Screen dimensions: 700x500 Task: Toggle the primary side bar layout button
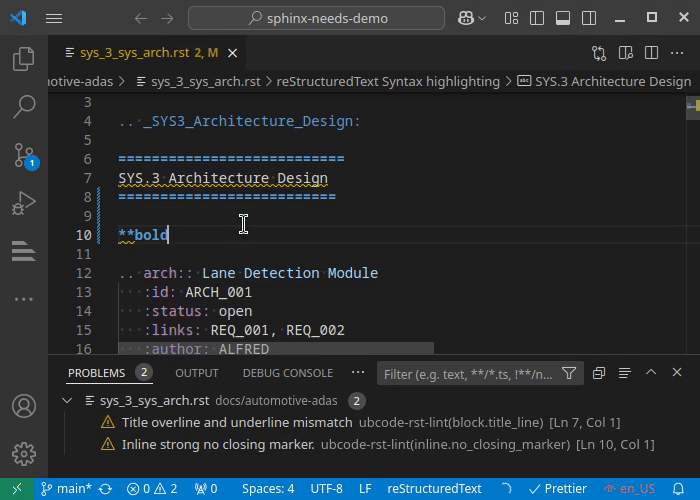coord(538,18)
